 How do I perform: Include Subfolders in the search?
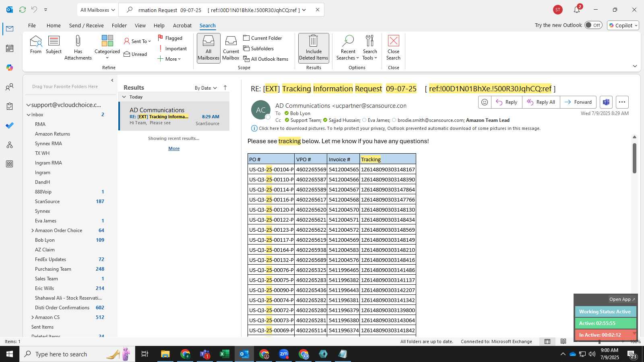[x=258, y=48]
